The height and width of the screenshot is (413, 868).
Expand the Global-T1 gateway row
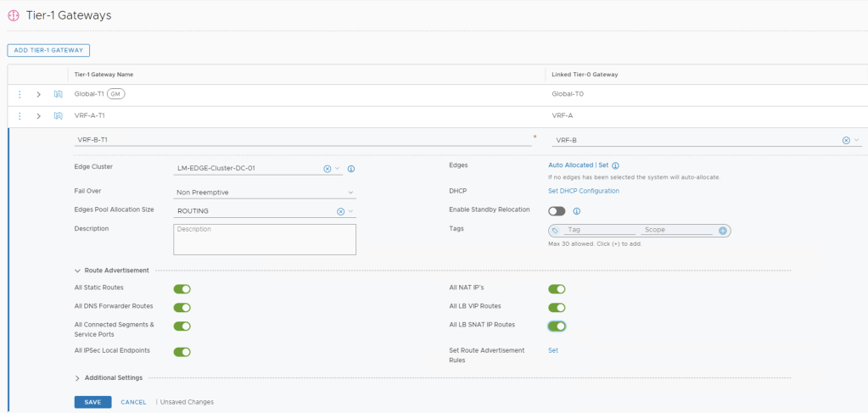coord(38,94)
